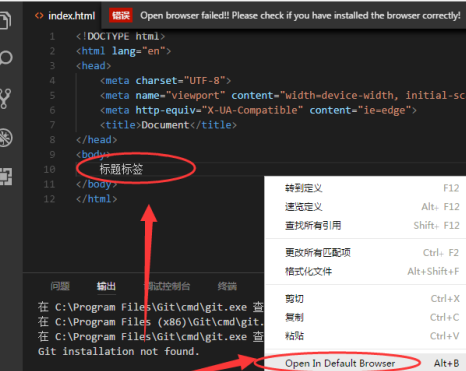Screen dimensions: 466x371
Task: Switch to the 问题 panel tab
Action: coord(60,286)
